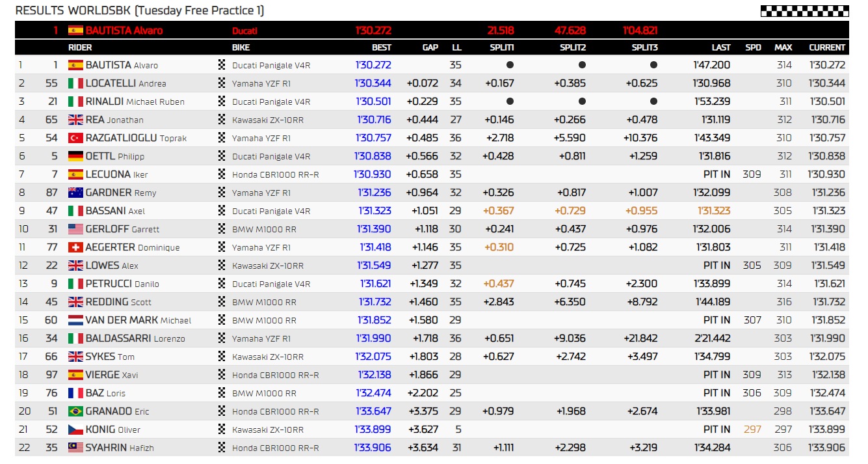Viewport: 868px width, 464px height.
Task: Click LECUONA's PIT IN status
Action: tap(717, 174)
